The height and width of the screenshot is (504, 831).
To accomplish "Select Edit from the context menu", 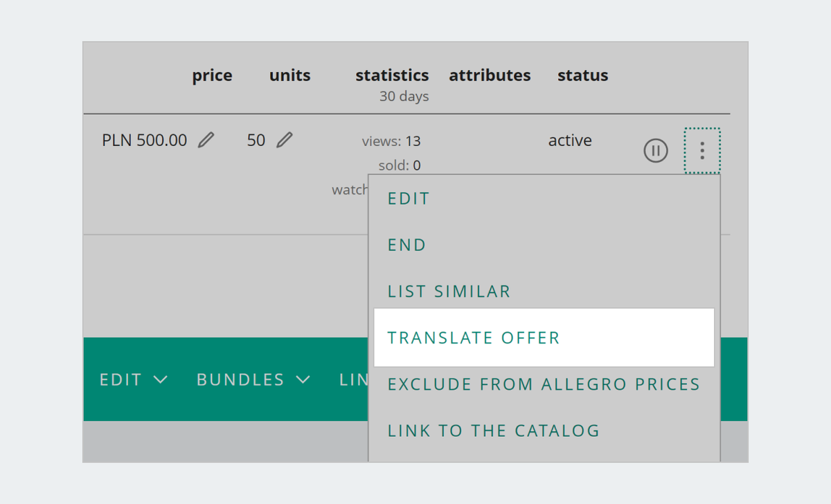I will click(409, 199).
